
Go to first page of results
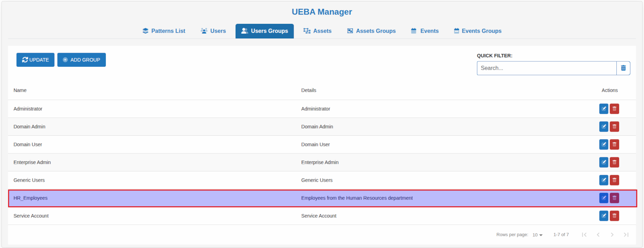point(584,235)
